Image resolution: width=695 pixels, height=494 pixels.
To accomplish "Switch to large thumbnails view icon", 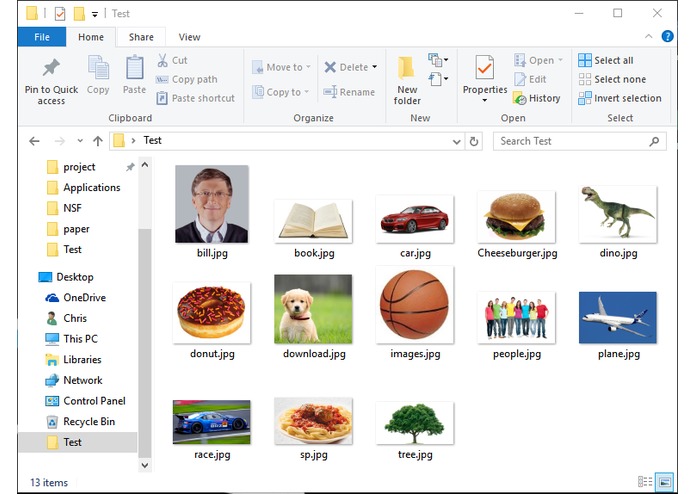I will click(664, 482).
